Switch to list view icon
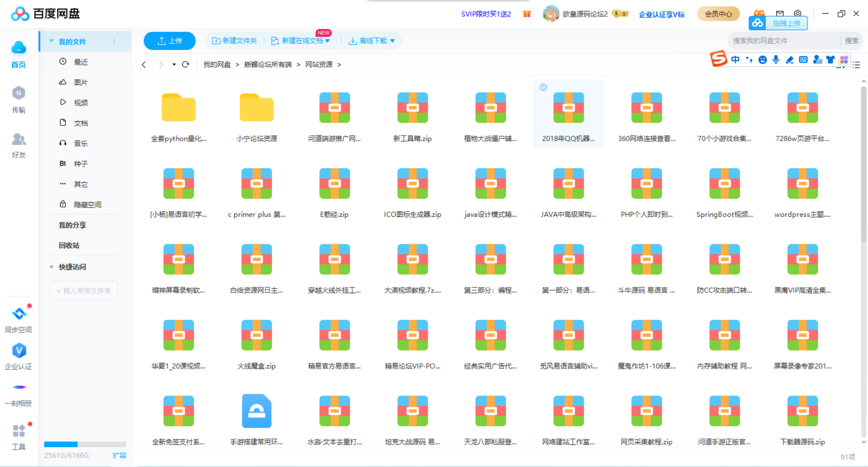 pyautogui.click(x=856, y=65)
